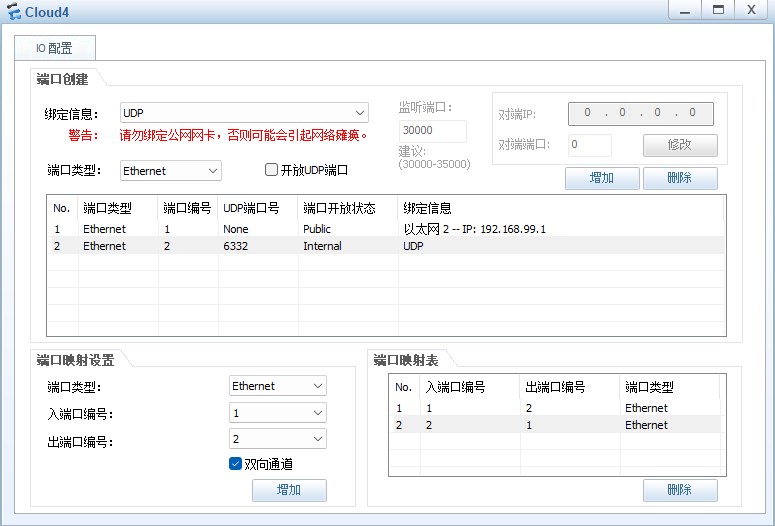The height and width of the screenshot is (526, 775).
Task: Switch to the IO 配置 tab
Action: [x=54, y=48]
